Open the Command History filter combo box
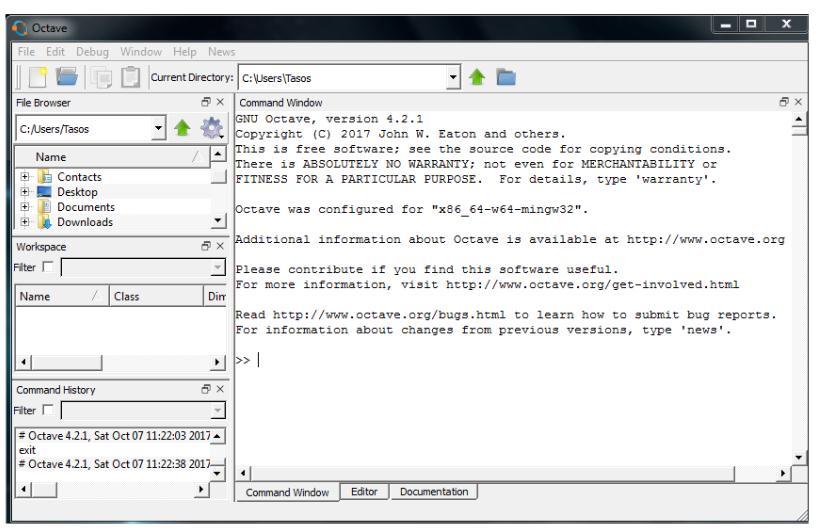 [144, 411]
